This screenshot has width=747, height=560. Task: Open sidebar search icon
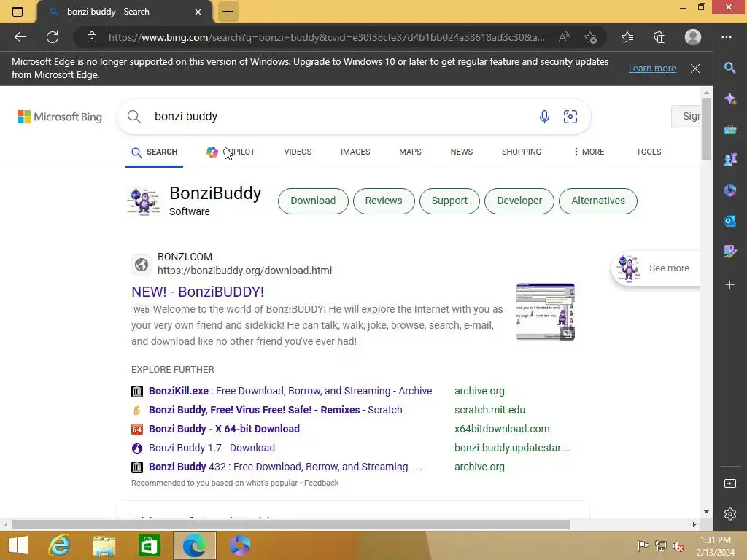729,68
